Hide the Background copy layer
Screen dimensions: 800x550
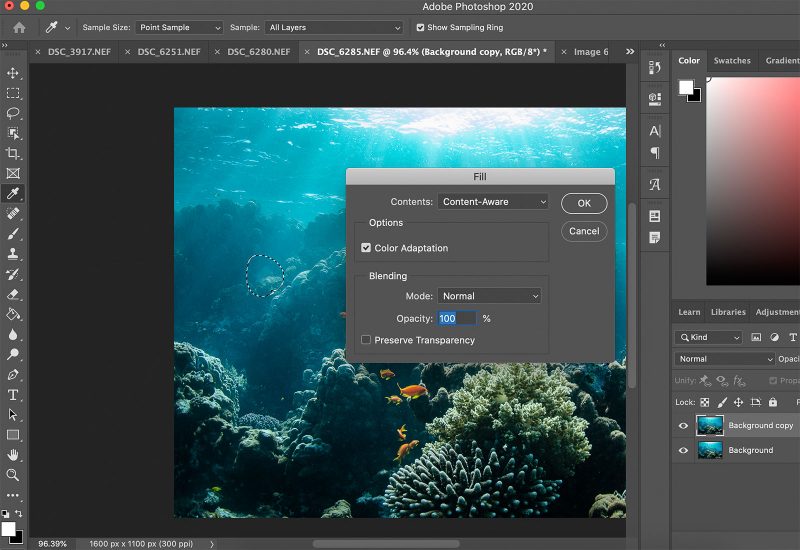coord(683,426)
